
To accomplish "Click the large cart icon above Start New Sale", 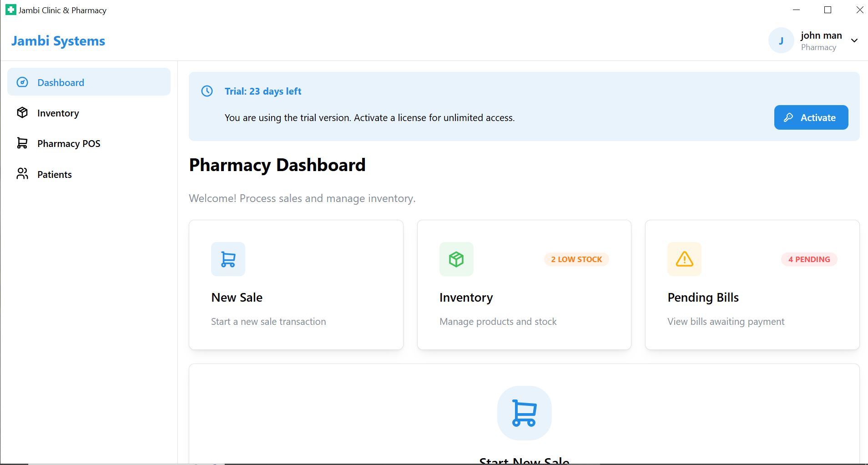I will [x=524, y=413].
